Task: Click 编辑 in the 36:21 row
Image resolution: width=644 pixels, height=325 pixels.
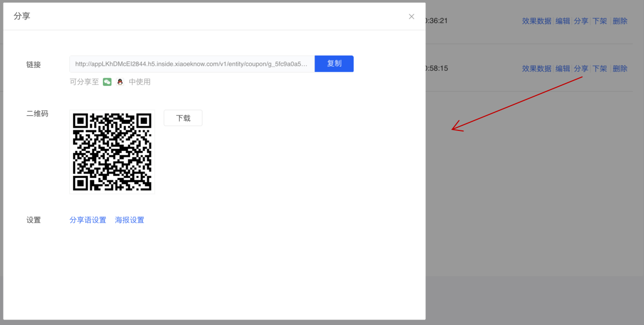Action: tap(563, 21)
